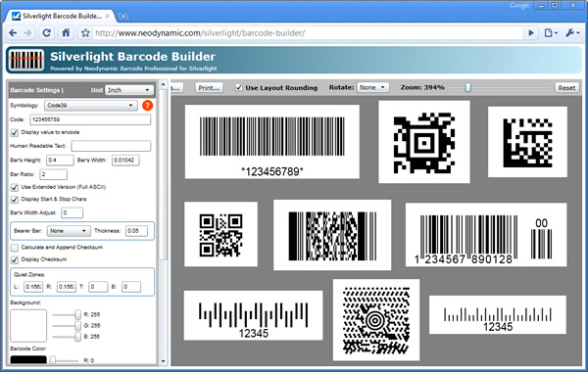Click the go arrow in address bar
Viewport: 588px width, 372px height.
[531, 33]
